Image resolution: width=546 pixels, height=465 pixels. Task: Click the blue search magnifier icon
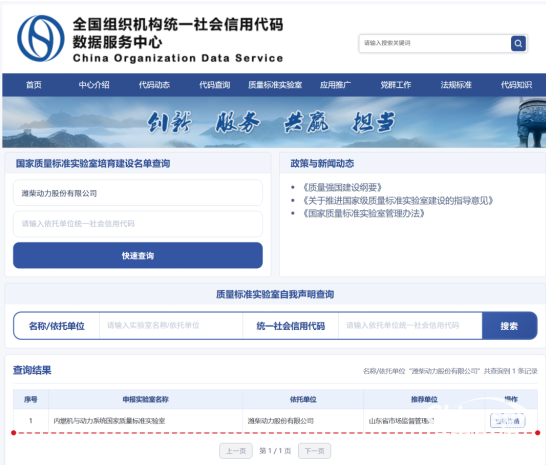(518, 44)
